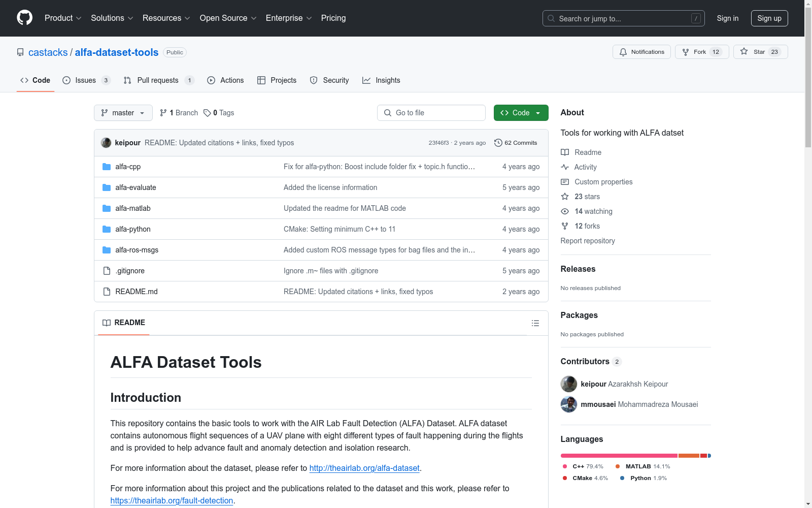Viewport: 812px width, 508px height.
Task: Click the alfa-matlab folder icon
Action: pyautogui.click(x=107, y=208)
